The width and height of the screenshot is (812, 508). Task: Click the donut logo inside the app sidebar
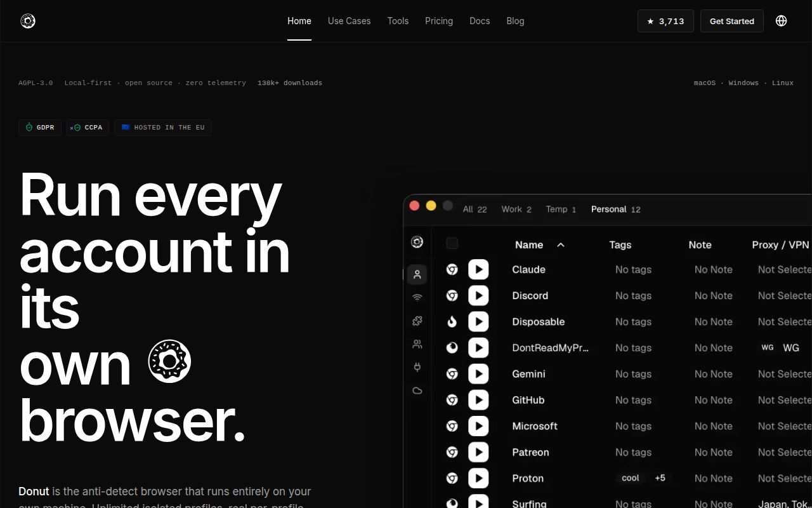(417, 241)
